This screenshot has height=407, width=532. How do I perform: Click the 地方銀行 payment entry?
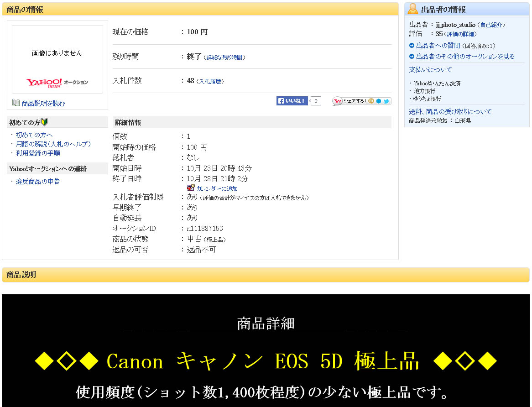424,91
